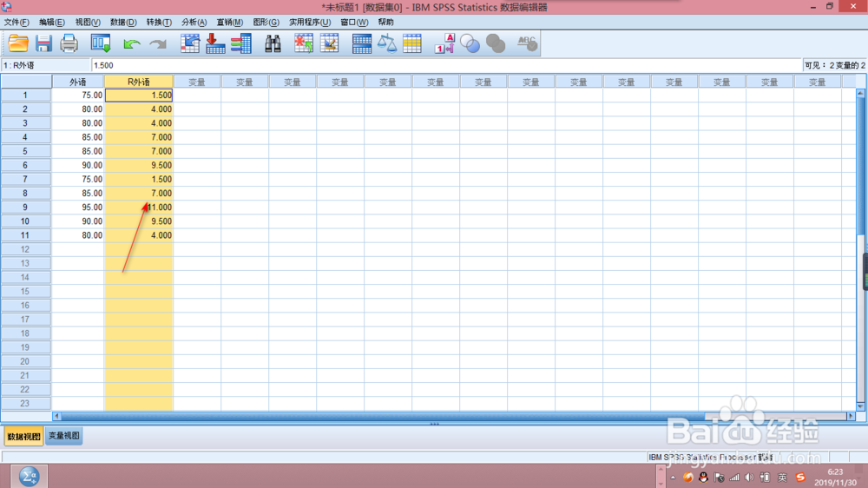Open the Variables info toolbar icon
The width and height of the screenshot is (868, 488).
[x=241, y=43]
